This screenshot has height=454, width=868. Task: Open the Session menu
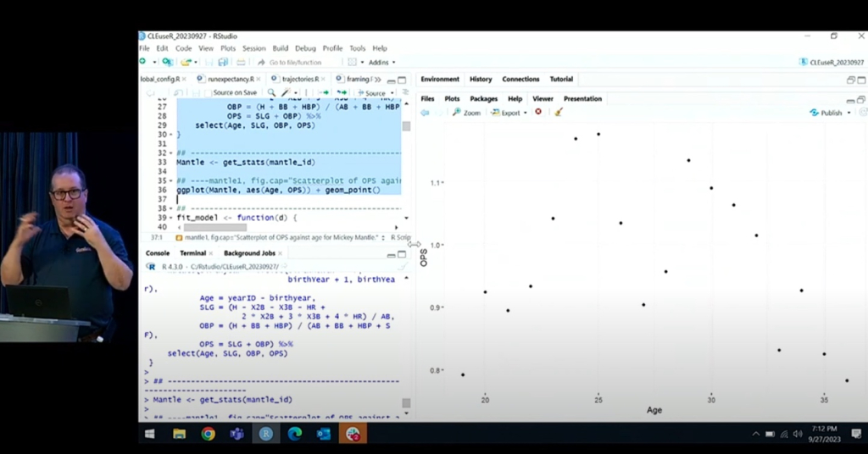(x=253, y=48)
